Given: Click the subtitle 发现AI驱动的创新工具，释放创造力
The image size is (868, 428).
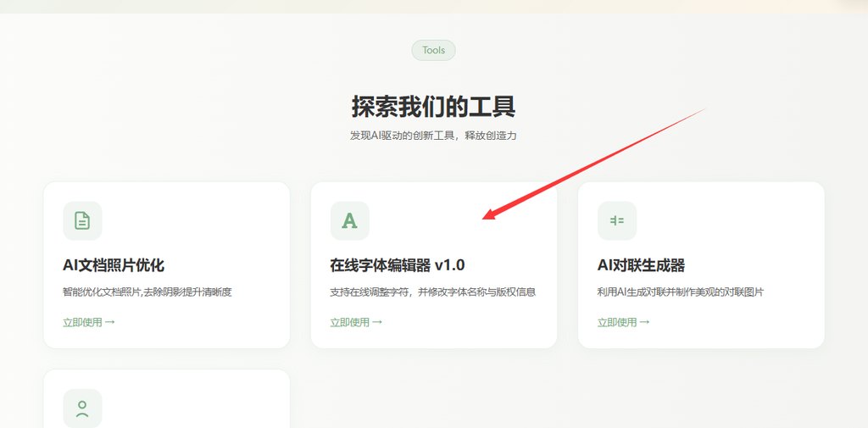Looking at the screenshot, I should pyautogui.click(x=433, y=136).
